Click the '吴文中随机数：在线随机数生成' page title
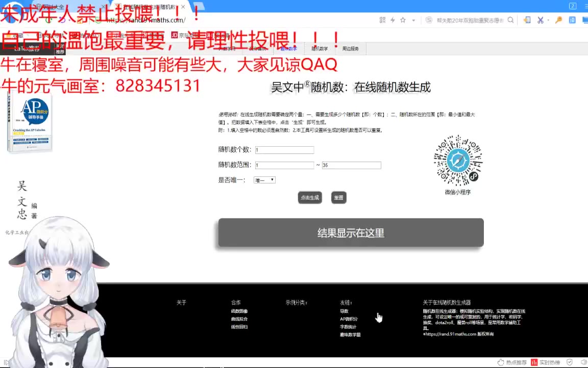The image size is (588, 368). tap(351, 87)
